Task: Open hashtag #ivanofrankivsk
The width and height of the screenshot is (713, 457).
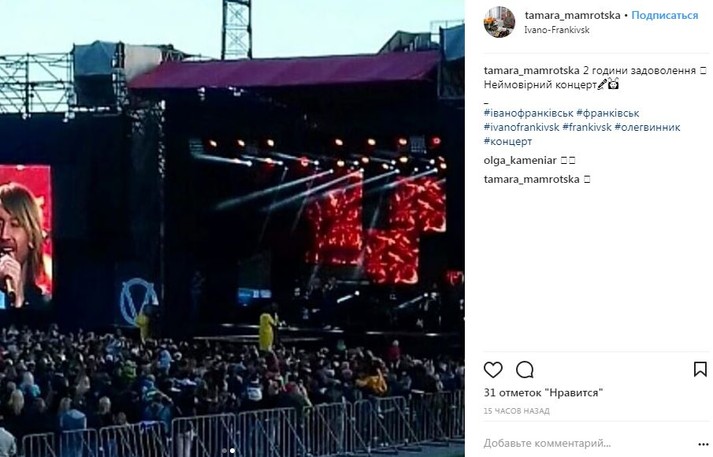Action: (522, 127)
